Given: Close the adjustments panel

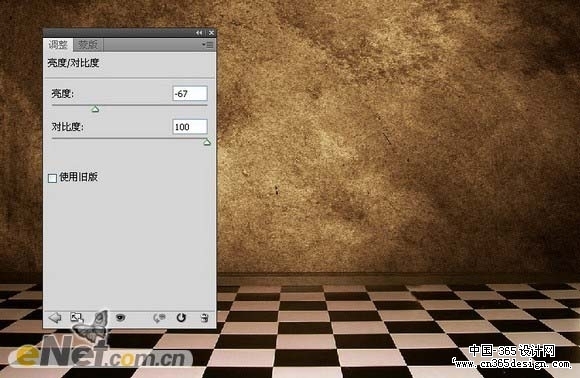Looking at the screenshot, I should click(x=211, y=33).
